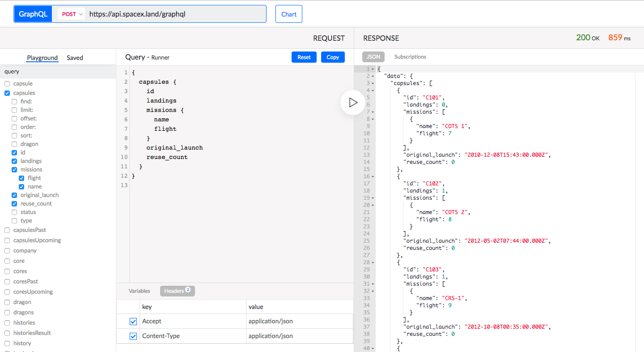Disable the Accept header checkbox
The width and height of the screenshot is (644, 352).
click(x=133, y=321)
